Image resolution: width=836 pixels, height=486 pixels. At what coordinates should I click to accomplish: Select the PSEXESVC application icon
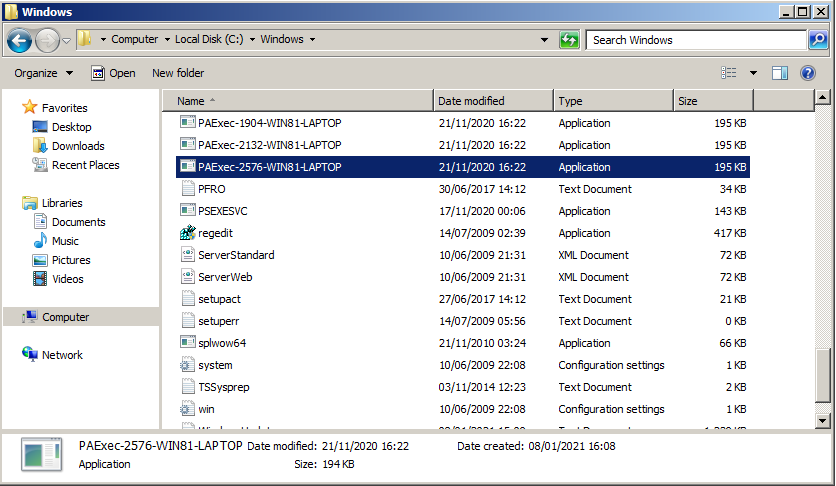click(x=187, y=210)
